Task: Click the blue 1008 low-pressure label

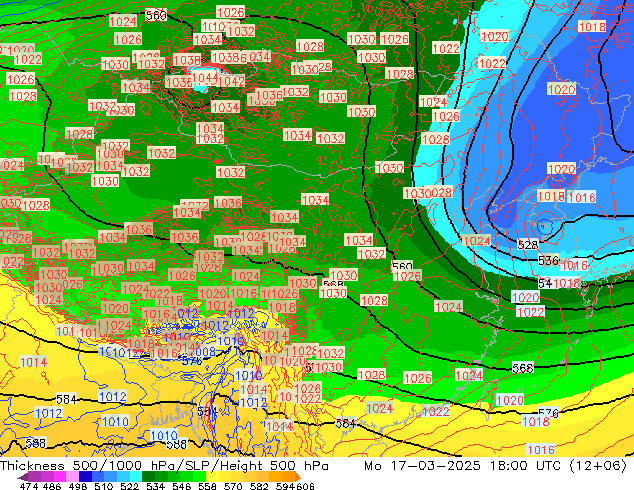Action: click(x=205, y=351)
